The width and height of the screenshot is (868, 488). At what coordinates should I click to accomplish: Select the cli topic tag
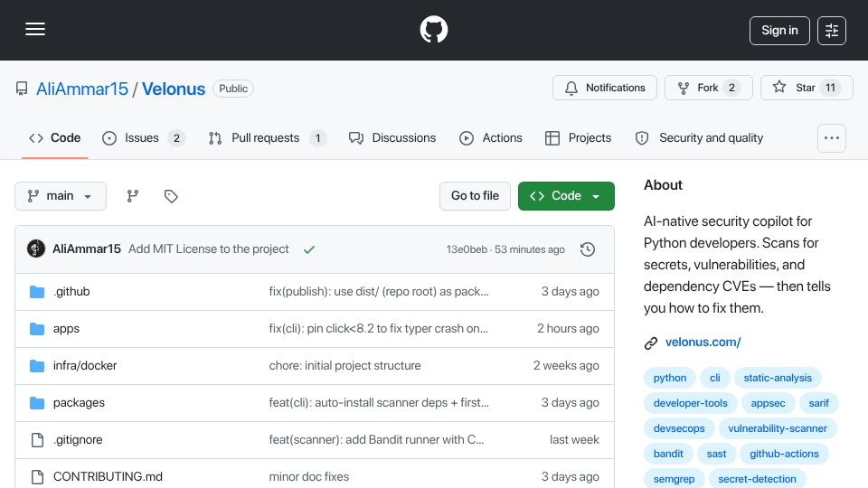(x=715, y=378)
